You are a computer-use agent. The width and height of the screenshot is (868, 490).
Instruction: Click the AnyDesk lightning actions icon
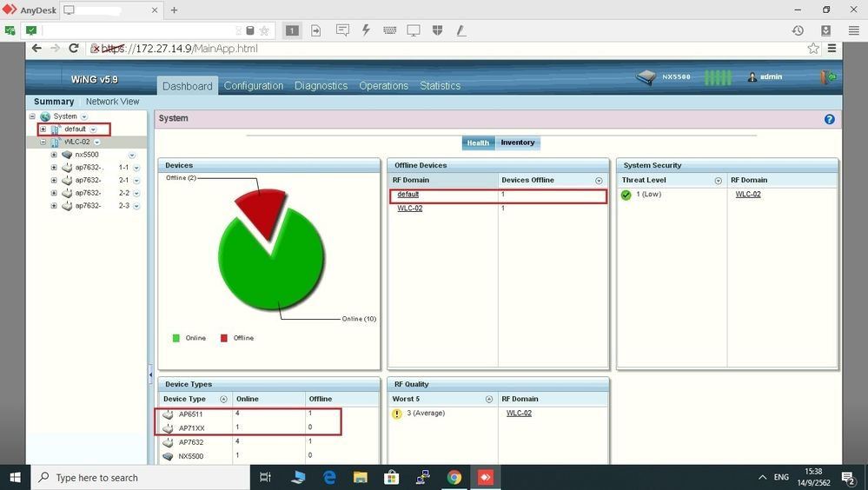pos(366,30)
